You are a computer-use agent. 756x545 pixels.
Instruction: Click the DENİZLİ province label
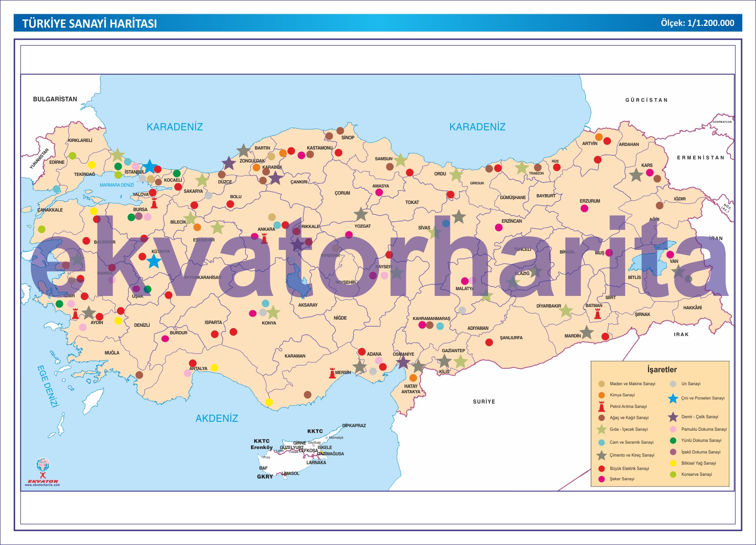[142, 325]
